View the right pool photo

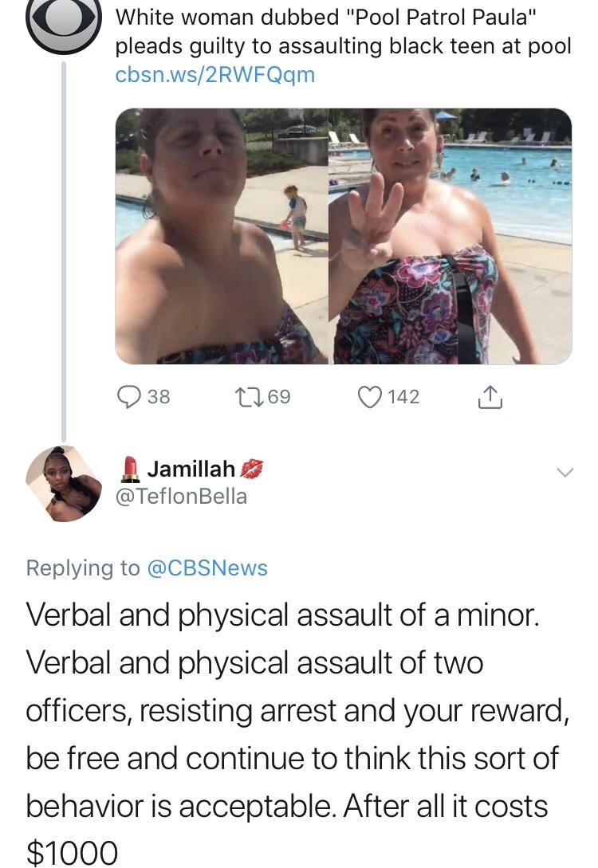tap(450, 237)
